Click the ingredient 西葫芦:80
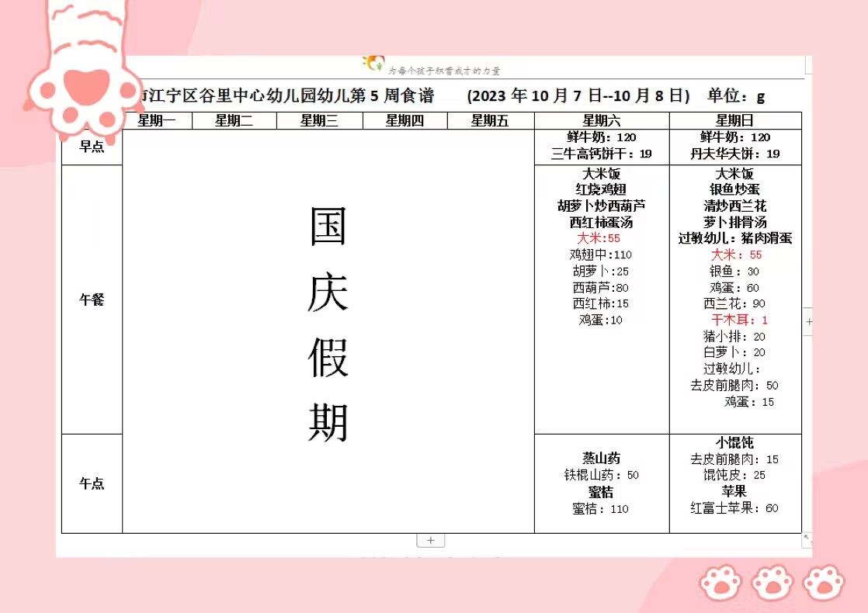The image size is (868, 613). 601,288
